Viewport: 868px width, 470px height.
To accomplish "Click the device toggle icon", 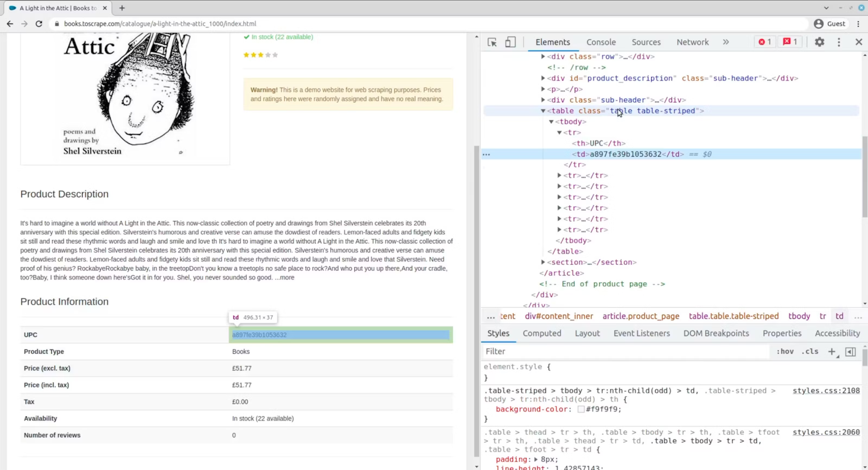I will (x=510, y=42).
